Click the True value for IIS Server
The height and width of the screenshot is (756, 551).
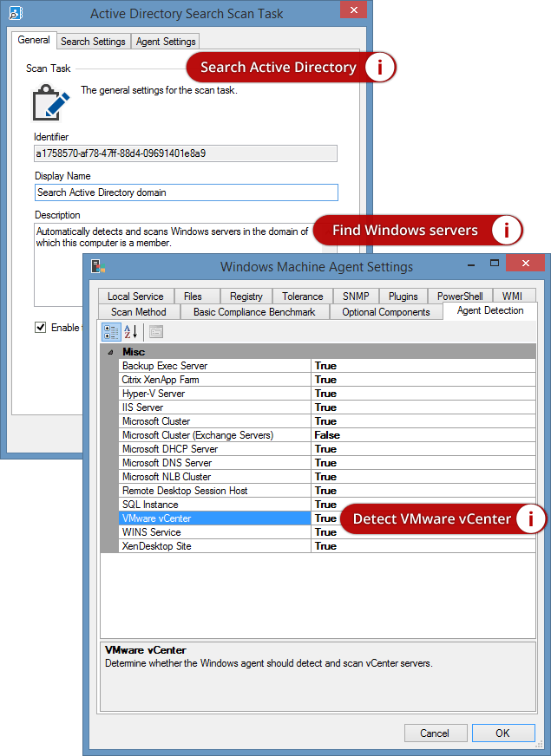423,407
